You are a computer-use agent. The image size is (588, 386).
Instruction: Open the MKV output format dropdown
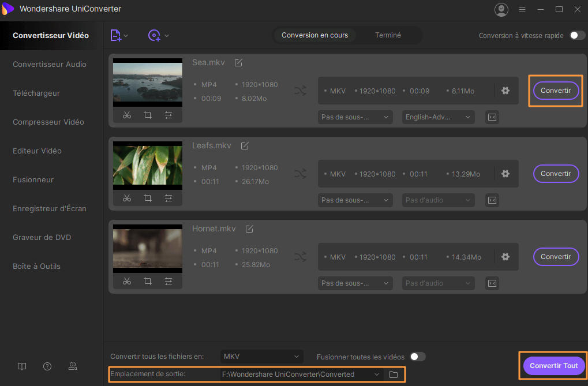pos(262,357)
